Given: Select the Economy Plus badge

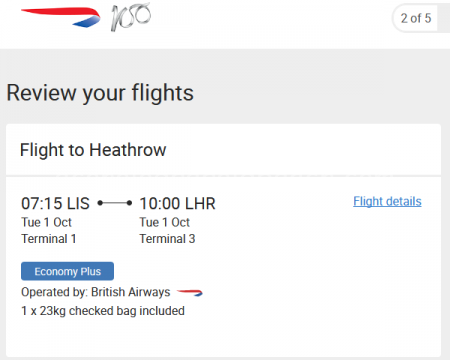Looking at the screenshot, I should 67,271.
